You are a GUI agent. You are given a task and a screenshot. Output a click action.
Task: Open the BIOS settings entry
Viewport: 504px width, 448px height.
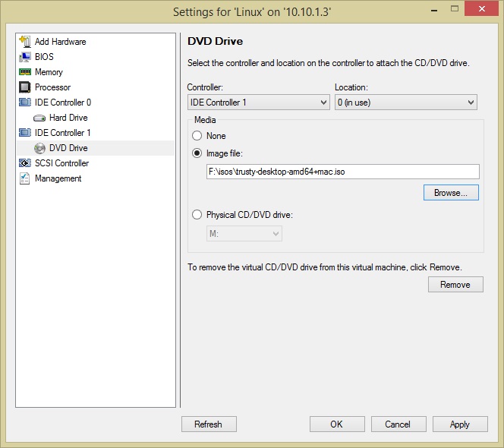click(44, 57)
